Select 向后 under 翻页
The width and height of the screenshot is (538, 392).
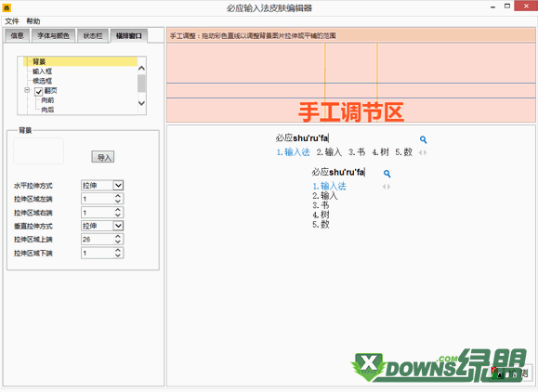(47, 110)
